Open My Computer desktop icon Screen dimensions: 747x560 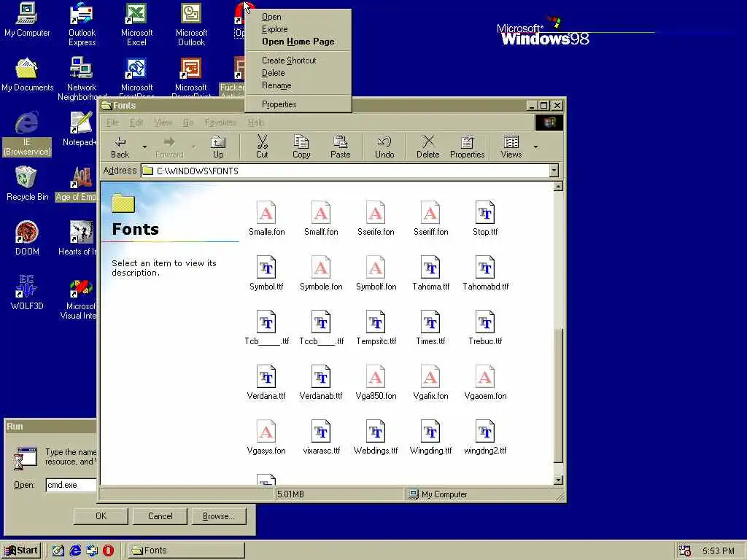click(x=27, y=20)
